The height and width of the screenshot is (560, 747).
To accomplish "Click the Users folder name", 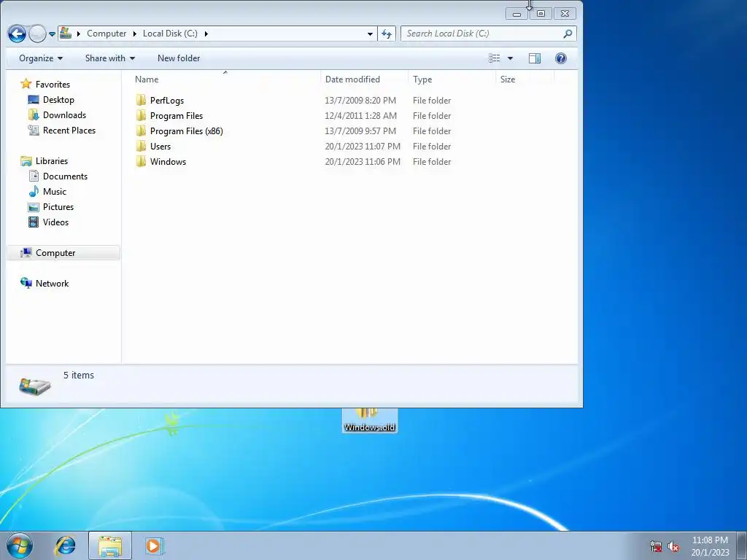I will click(x=160, y=146).
